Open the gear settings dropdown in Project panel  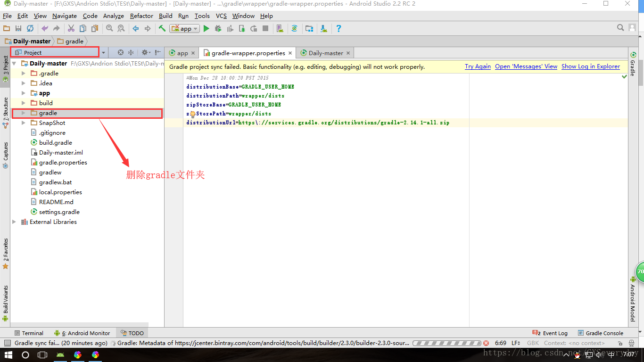(146, 53)
